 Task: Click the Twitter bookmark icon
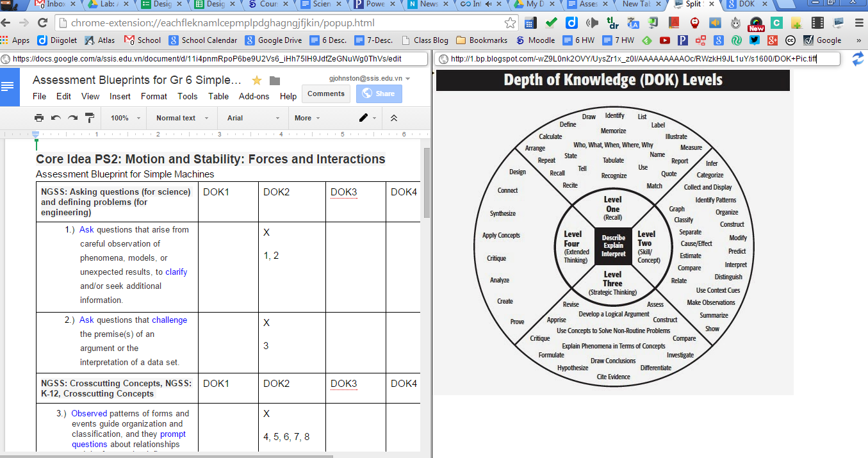click(754, 40)
